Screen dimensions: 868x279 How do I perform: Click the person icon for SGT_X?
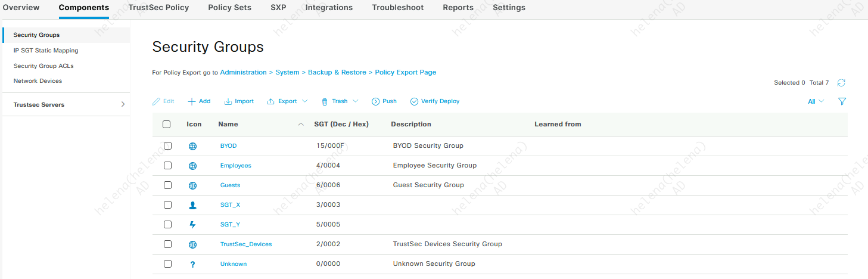[x=192, y=205]
